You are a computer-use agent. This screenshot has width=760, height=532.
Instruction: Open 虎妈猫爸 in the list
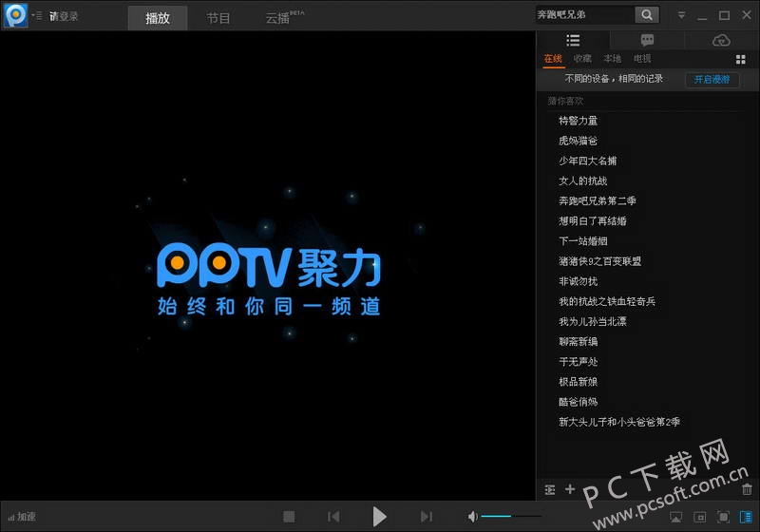[578, 141]
